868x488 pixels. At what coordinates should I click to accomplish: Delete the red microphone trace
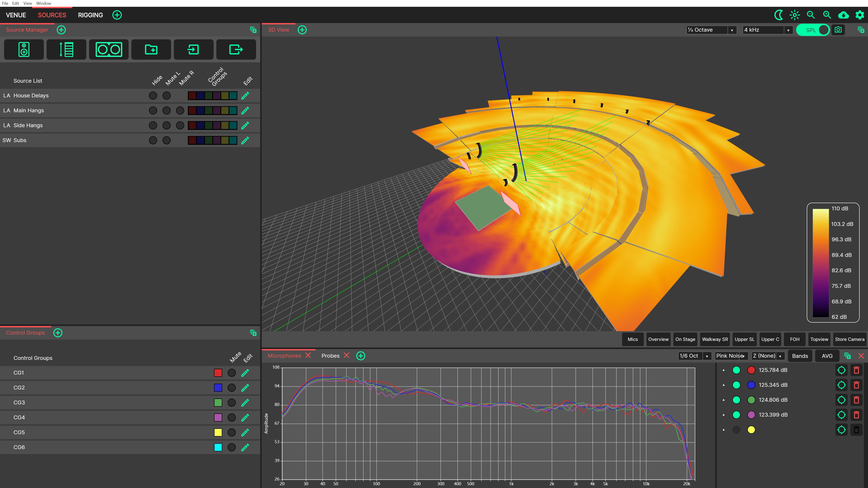[856, 370]
